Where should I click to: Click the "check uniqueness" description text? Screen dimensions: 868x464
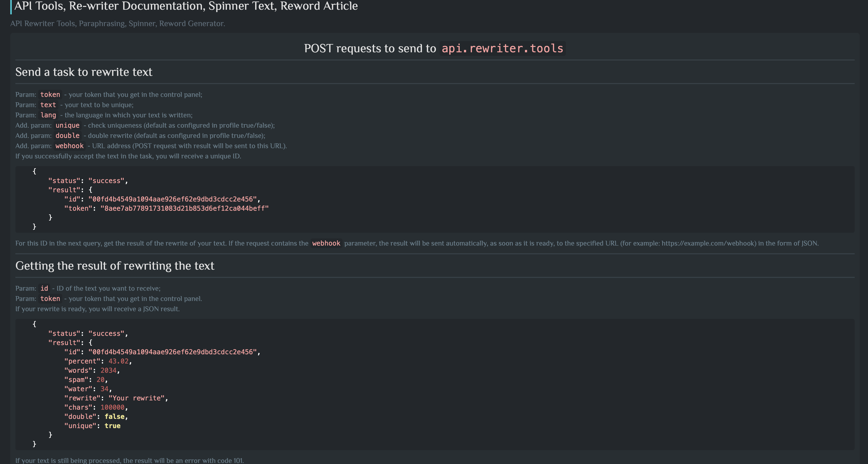(x=181, y=125)
